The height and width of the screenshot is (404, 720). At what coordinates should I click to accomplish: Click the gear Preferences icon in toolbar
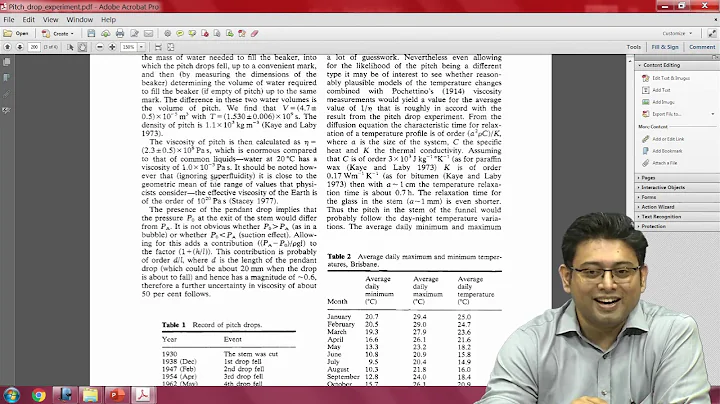pyautogui.click(x=168, y=34)
